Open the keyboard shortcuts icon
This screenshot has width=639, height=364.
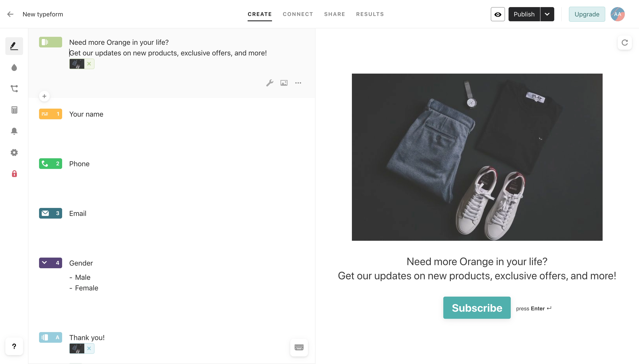coord(299,347)
